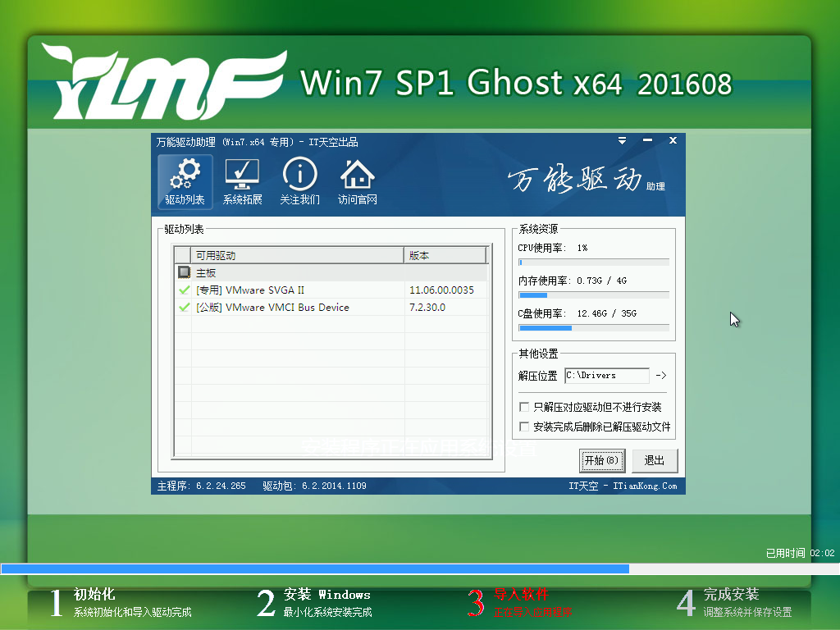Open folder browser via -> arrow
This screenshot has height=630, width=840.
(662, 375)
